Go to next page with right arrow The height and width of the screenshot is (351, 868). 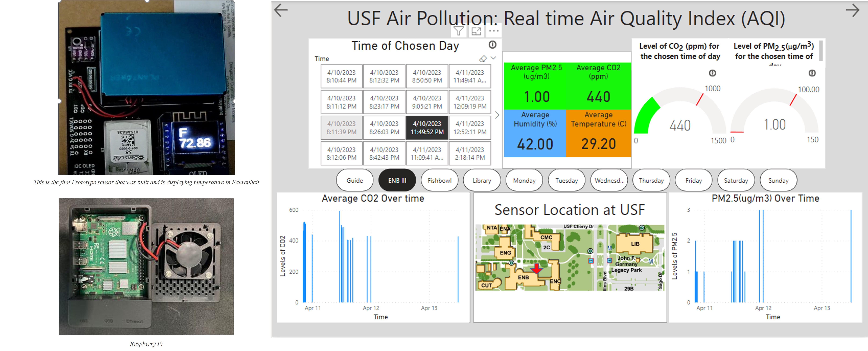tap(853, 10)
